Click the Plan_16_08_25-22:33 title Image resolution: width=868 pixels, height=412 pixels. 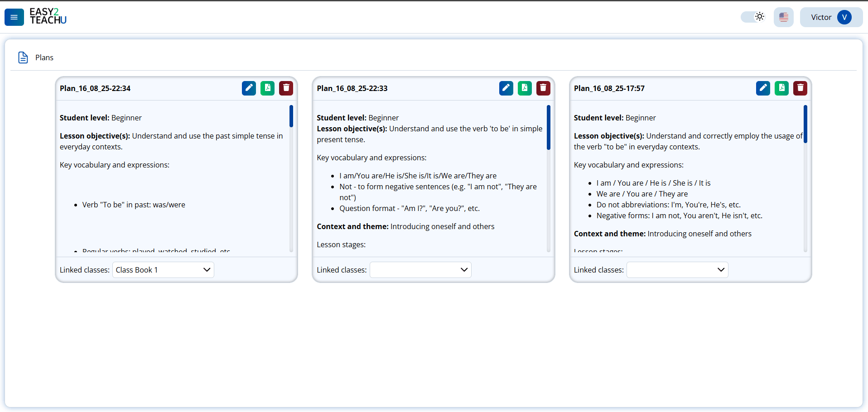click(352, 88)
